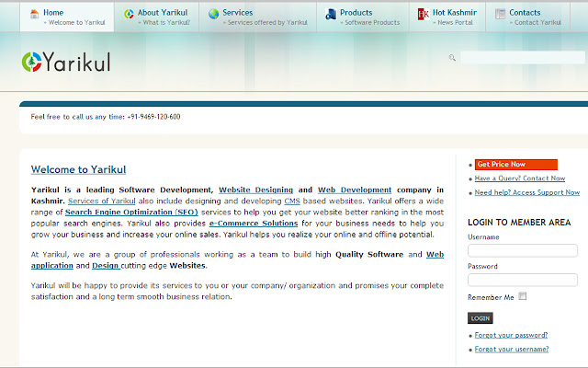
Task: Focus the Username input field
Action: 523,250
